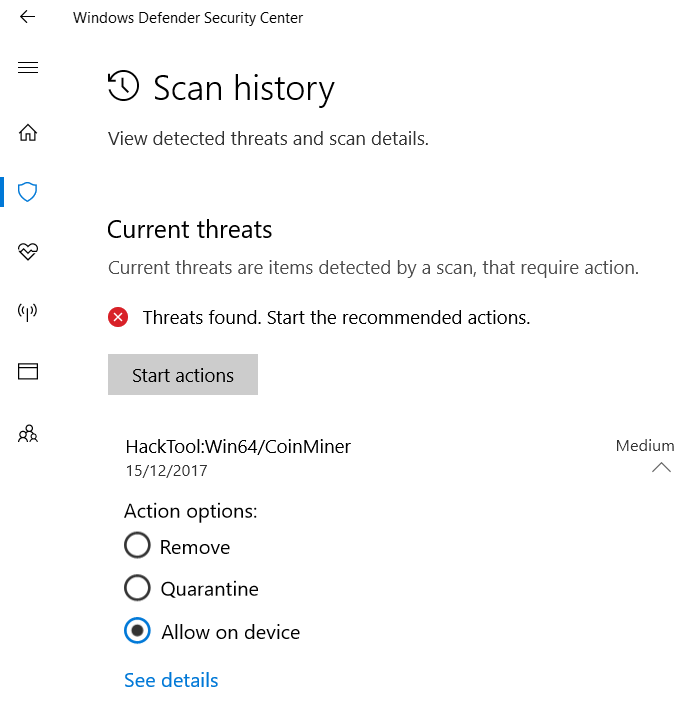694x705 pixels.
Task: Click the Start actions button
Action: tap(183, 375)
